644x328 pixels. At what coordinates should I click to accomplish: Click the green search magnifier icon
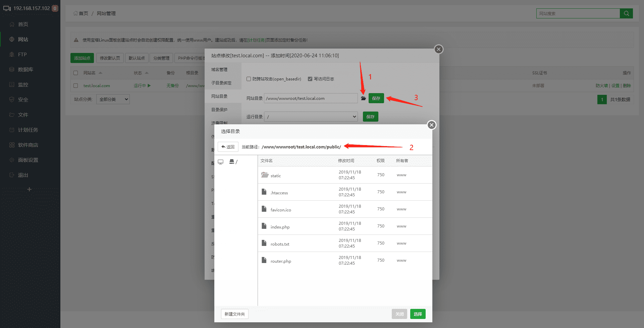point(626,13)
